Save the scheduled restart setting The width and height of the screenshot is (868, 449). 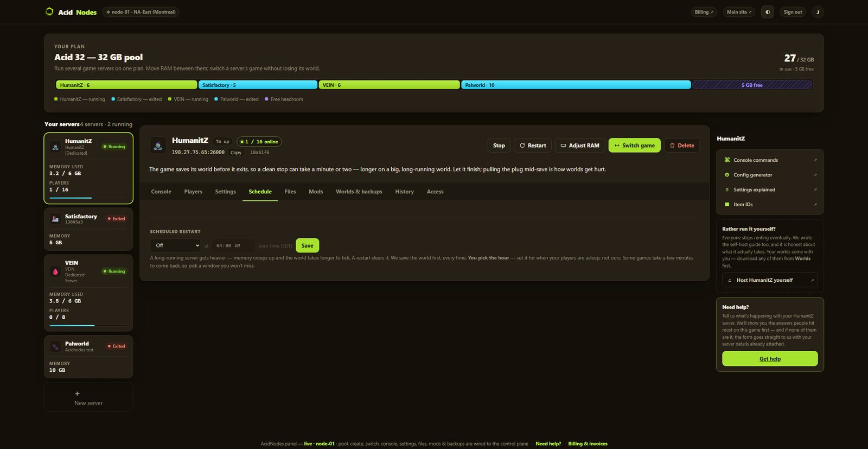(x=307, y=245)
